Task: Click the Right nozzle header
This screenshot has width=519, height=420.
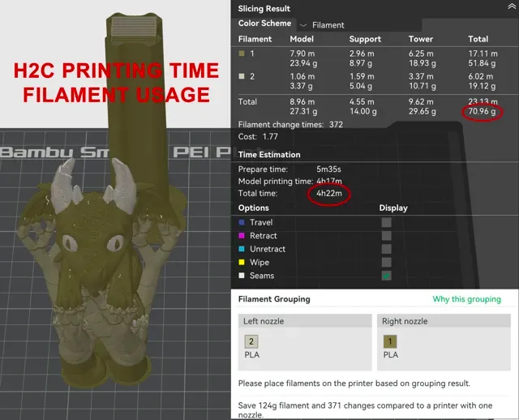Action: (444, 321)
